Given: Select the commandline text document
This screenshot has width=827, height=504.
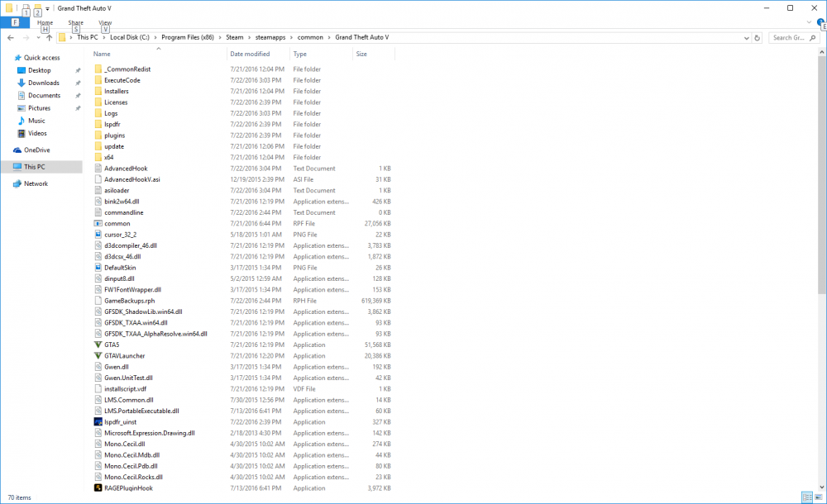Looking at the screenshot, I should (x=124, y=213).
